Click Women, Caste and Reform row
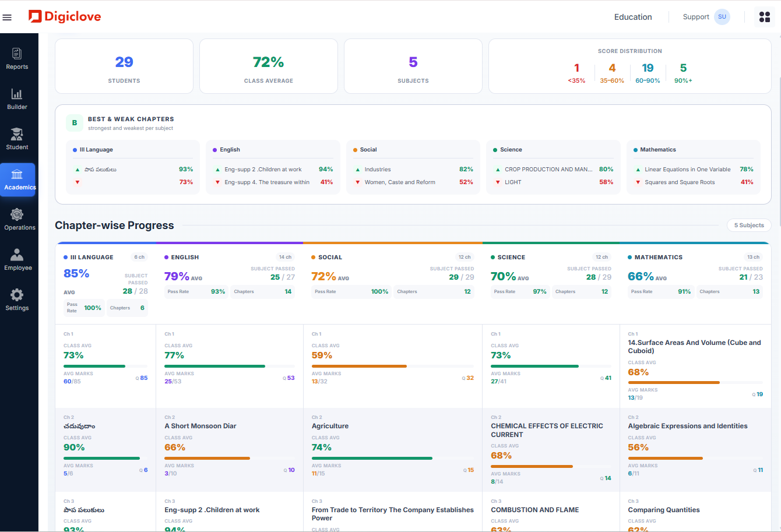The width and height of the screenshot is (781, 532). 413,182
